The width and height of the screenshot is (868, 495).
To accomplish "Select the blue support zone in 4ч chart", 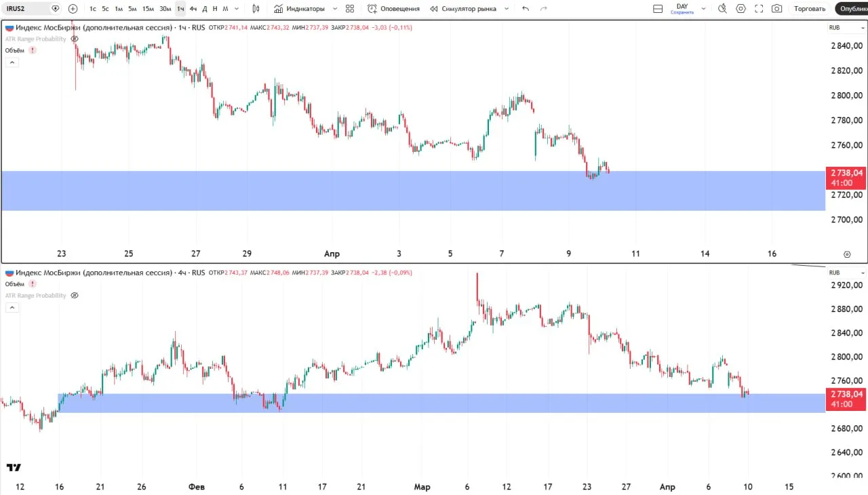I will [x=441, y=403].
